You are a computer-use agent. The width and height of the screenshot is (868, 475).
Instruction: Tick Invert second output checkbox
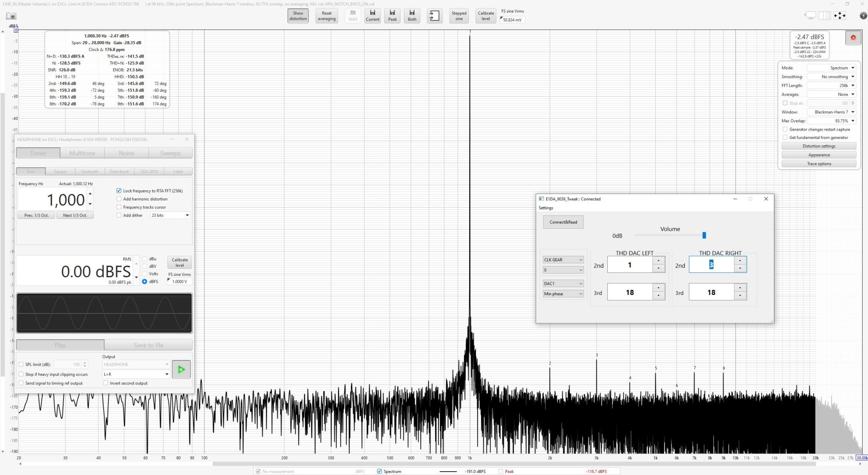pos(106,383)
